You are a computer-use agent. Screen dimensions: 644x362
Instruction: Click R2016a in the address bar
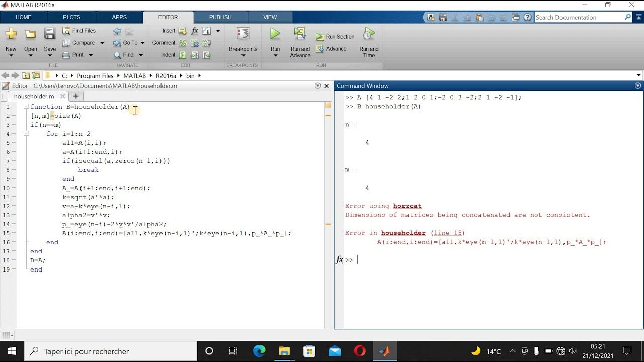coord(166,76)
